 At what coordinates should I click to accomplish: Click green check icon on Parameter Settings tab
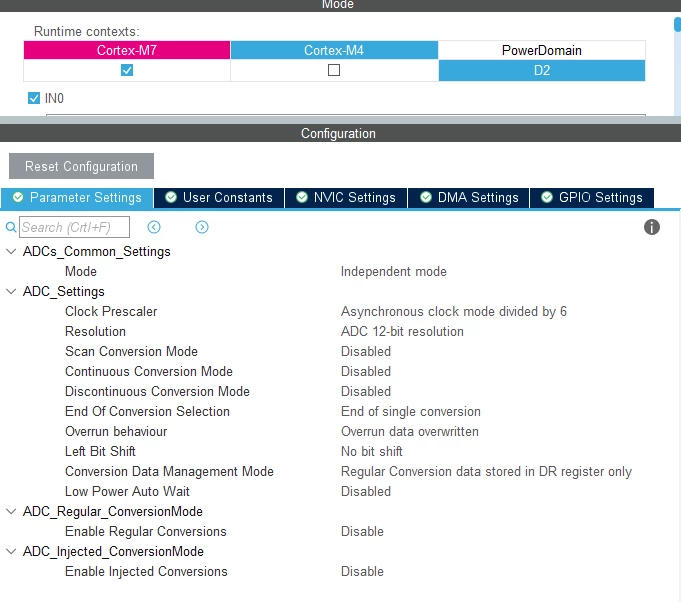[18, 197]
